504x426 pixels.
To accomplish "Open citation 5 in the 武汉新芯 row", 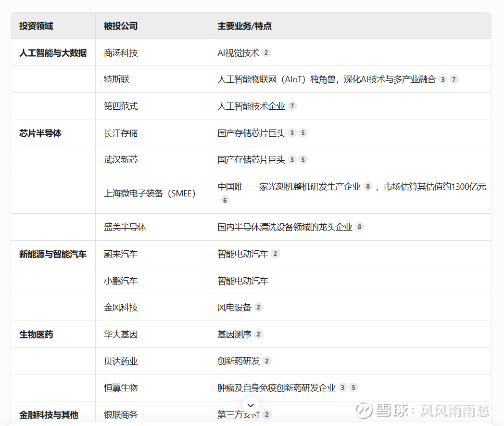I will coord(303,160).
